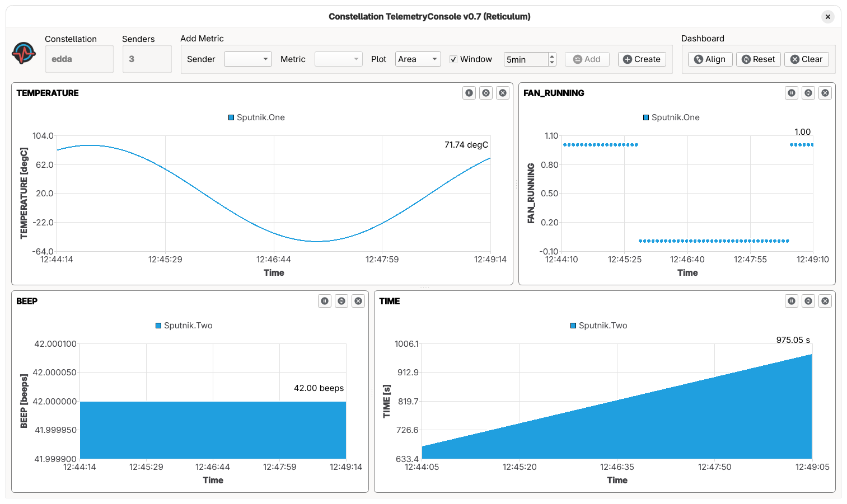
Task: Pause the TEMPERATURE chart
Action: (469, 93)
